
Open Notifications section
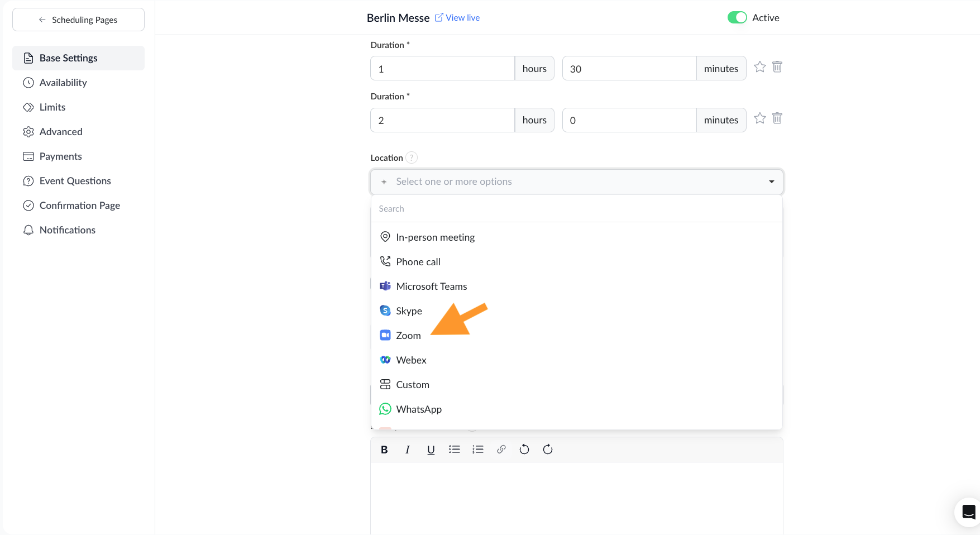point(78,230)
